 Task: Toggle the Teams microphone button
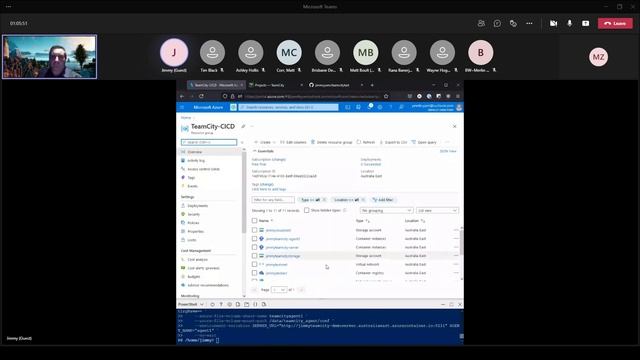pos(569,23)
